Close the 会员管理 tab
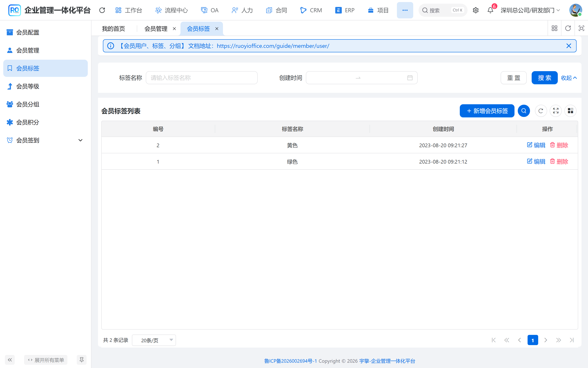 (x=174, y=29)
